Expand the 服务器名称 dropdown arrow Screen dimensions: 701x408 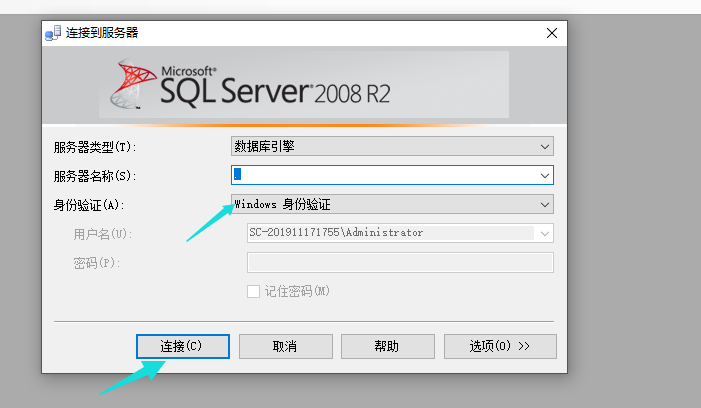click(545, 175)
